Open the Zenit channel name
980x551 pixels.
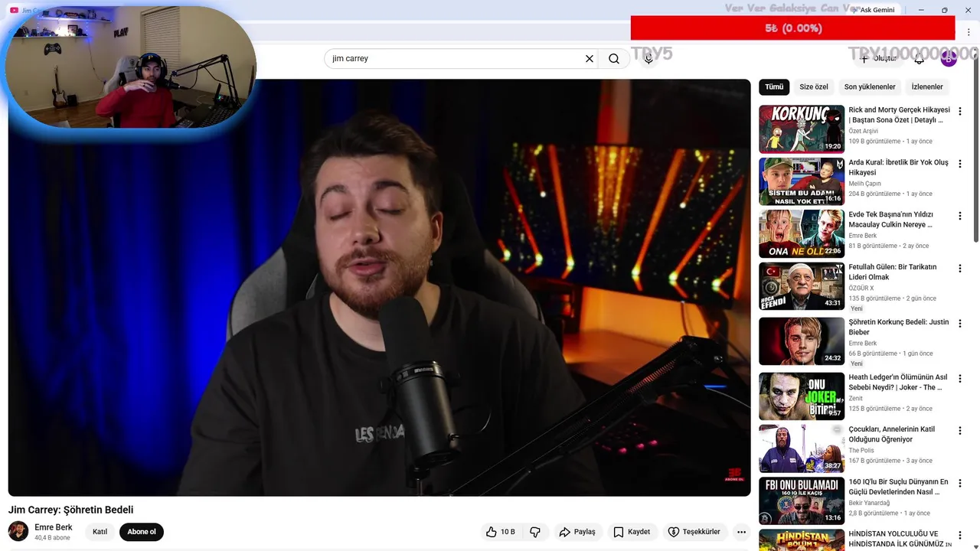coord(855,398)
